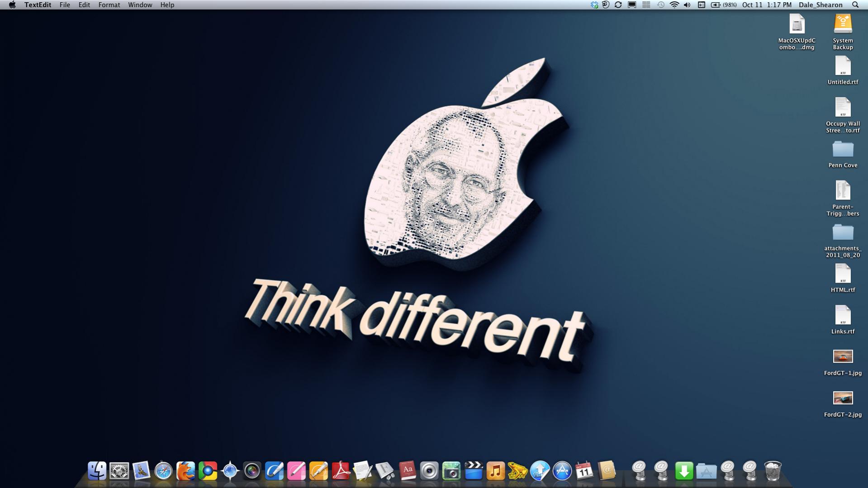Launch System Preferences gear icon in Dock

coord(119,471)
